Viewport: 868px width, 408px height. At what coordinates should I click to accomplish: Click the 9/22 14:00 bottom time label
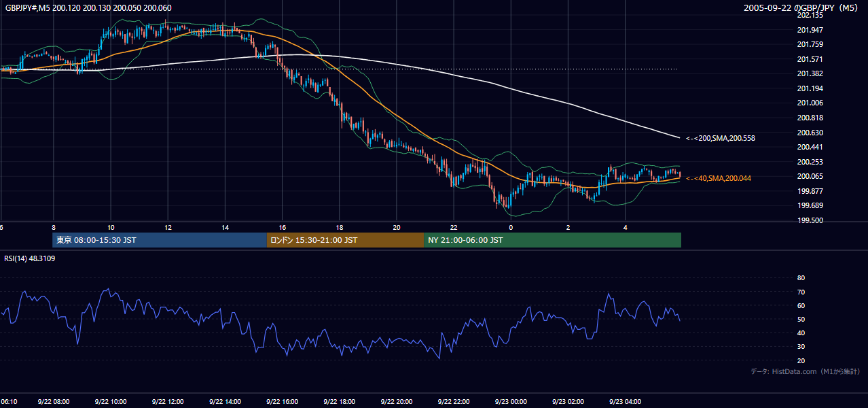pos(225,402)
